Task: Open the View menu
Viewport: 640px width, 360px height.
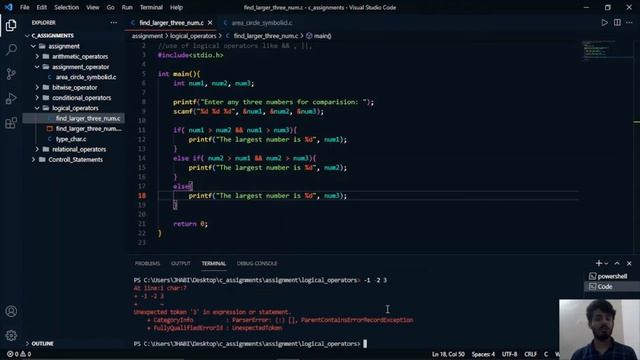Action: [x=93, y=7]
